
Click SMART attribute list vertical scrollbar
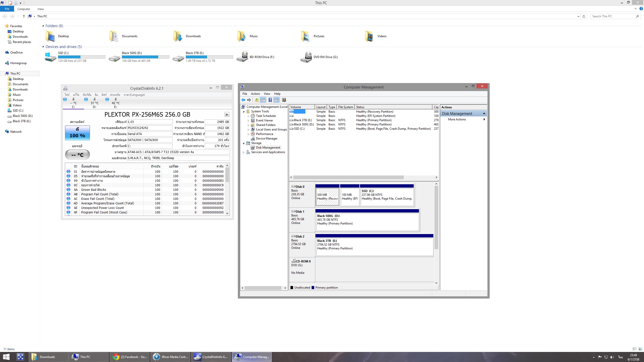[x=227, y=189]
